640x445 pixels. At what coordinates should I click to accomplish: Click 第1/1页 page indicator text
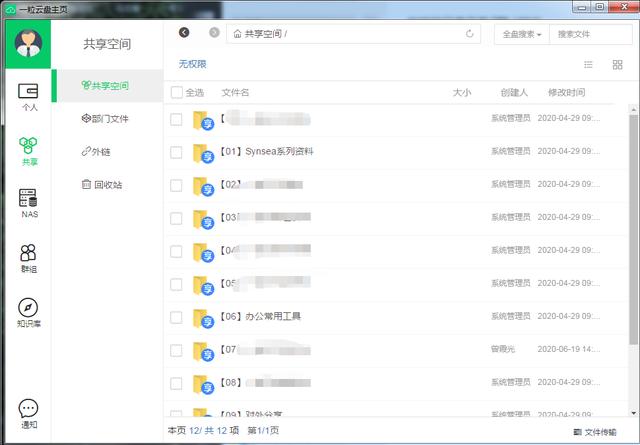coord(263,430)
